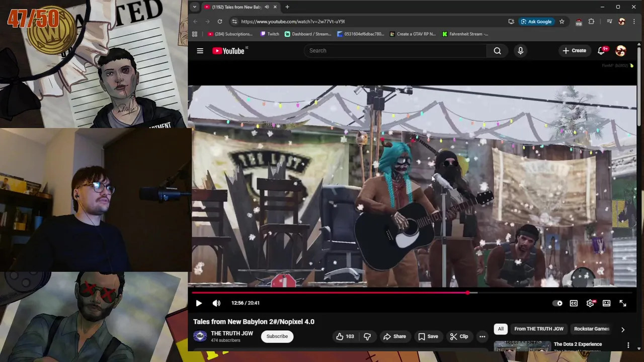Viewport: 644px width, 362px height.
Task: Open the apps grid in the bookmarks bar
Action: click(x=195, y=34)
